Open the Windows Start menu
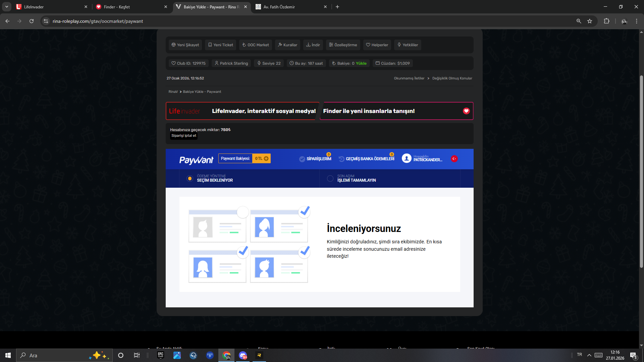The width and height of the screenshot is (644, 362). 8,355
